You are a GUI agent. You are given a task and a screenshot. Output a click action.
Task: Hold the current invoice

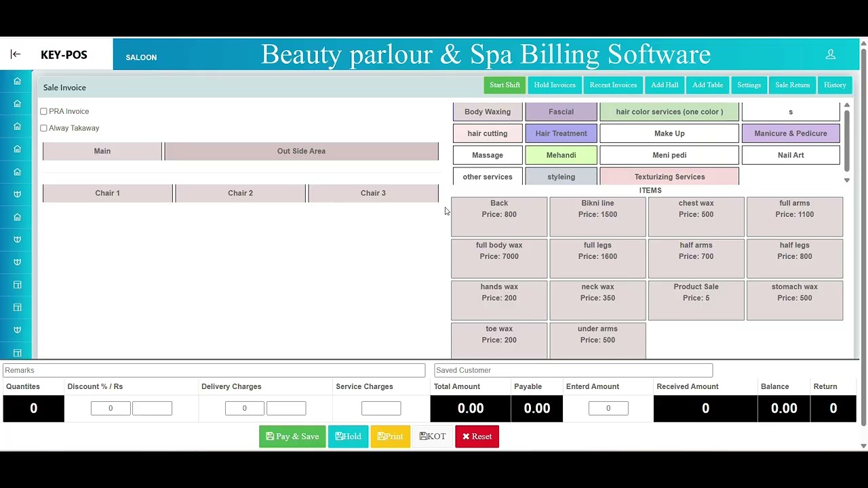click(348, 436)
